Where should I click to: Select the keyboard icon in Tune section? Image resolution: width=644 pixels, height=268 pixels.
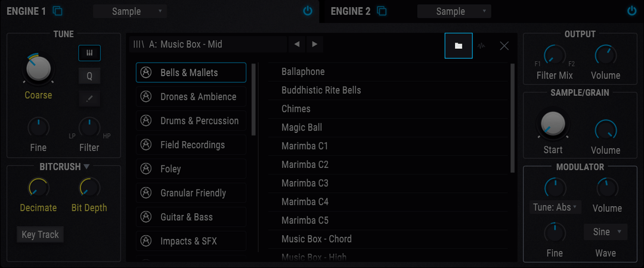tap(89, 53)
